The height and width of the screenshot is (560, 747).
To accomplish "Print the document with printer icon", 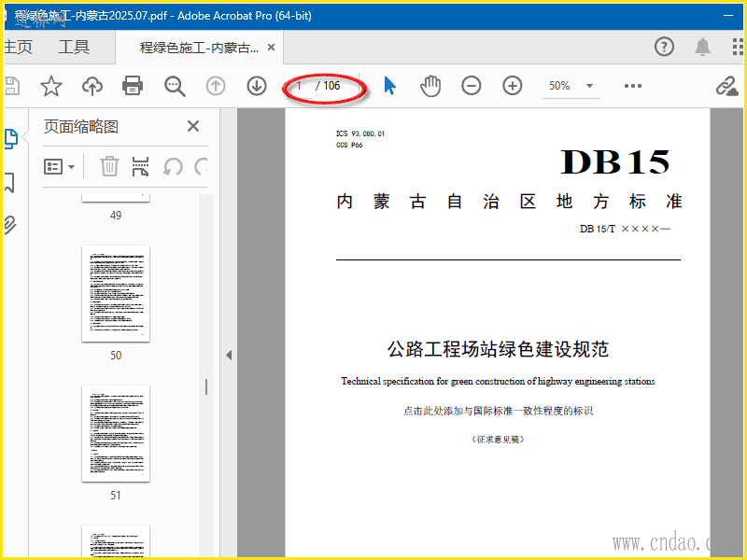I will pos(133,86).
